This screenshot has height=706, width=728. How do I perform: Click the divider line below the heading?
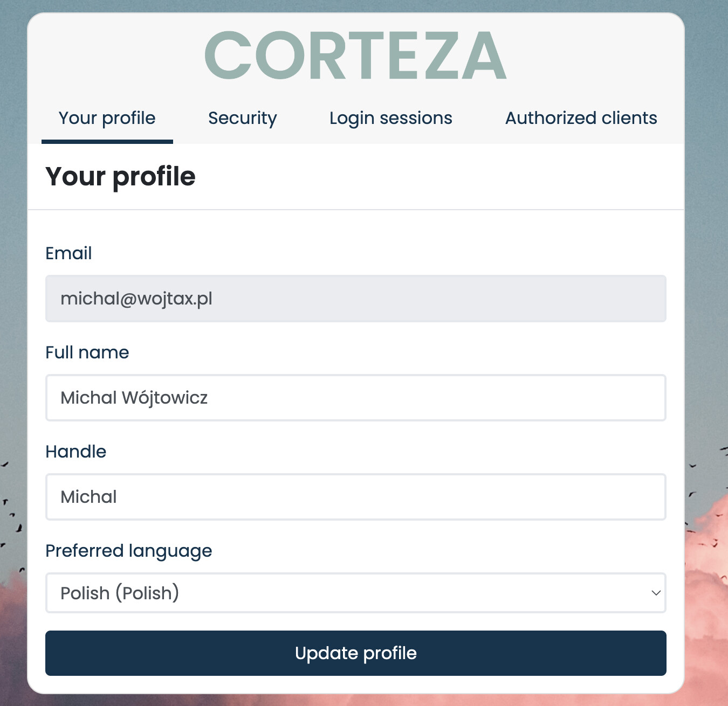point(355,210)
